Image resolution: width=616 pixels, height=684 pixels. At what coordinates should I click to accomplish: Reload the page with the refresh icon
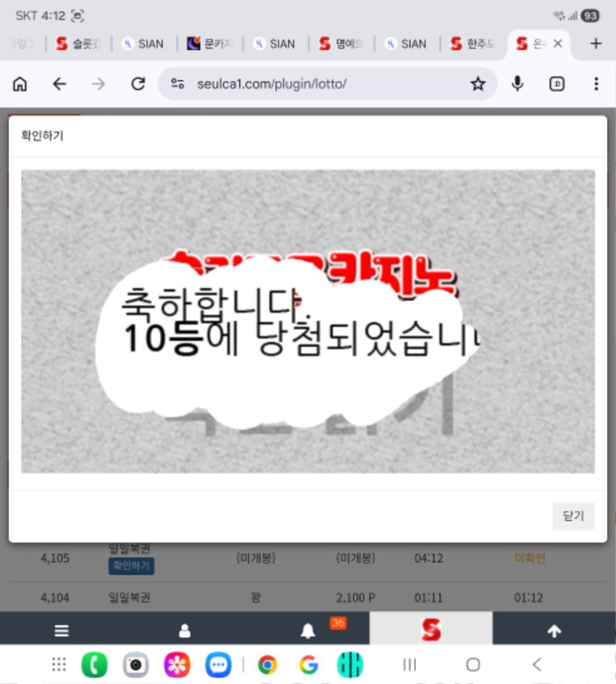139,84
